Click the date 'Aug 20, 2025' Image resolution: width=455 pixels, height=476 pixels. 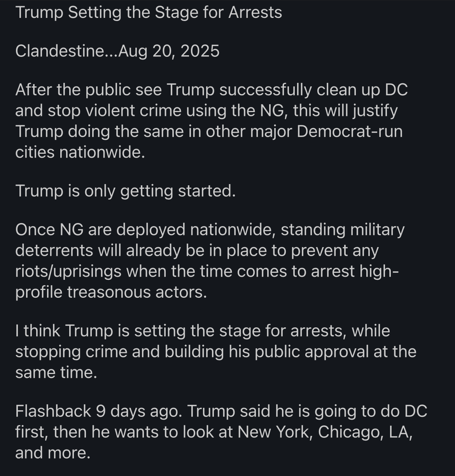coord(169,51)
